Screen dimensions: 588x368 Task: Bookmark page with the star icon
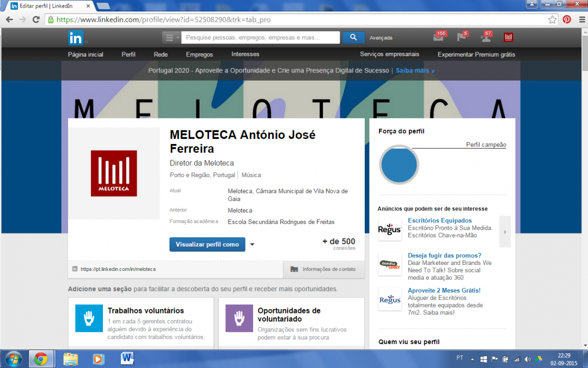(553, 19)
